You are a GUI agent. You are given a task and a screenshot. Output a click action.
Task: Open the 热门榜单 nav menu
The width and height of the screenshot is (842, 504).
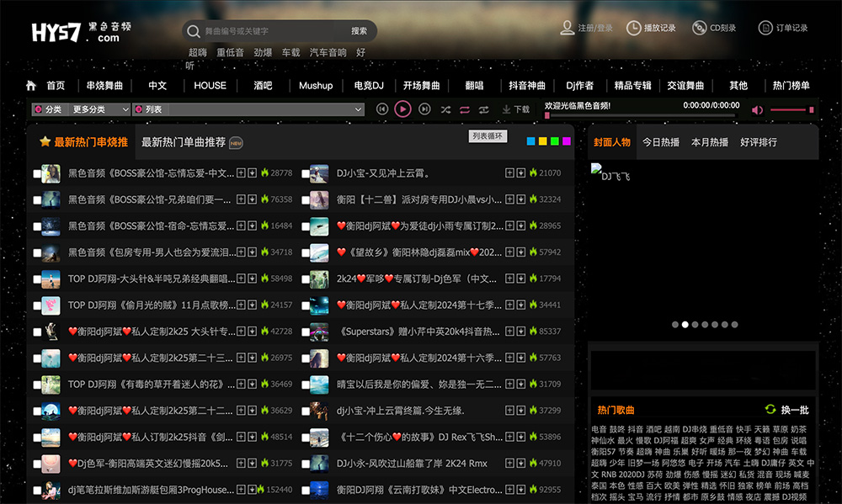click(x=791, y=85)
